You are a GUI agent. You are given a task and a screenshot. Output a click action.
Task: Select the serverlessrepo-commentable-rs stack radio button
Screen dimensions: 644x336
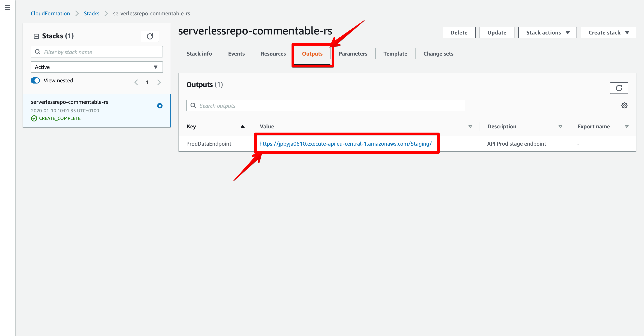coord(160,106)
